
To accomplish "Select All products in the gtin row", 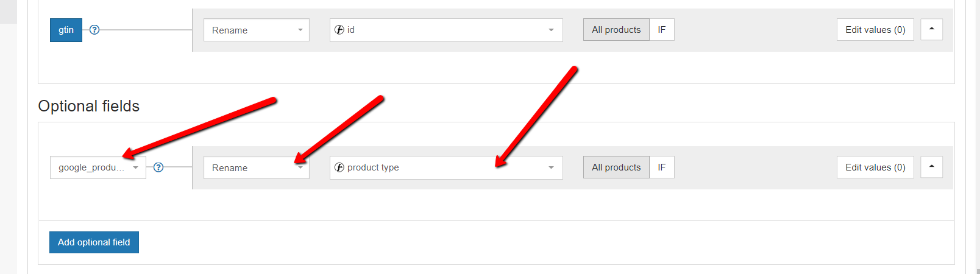I will click(x=616, y=30).
